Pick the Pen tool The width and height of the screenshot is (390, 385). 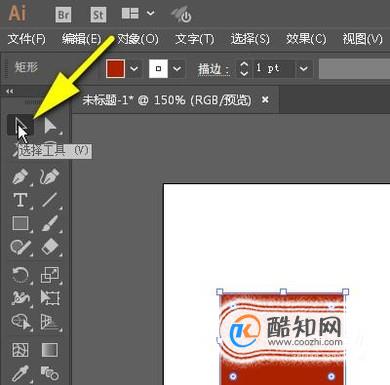[20, 176]
